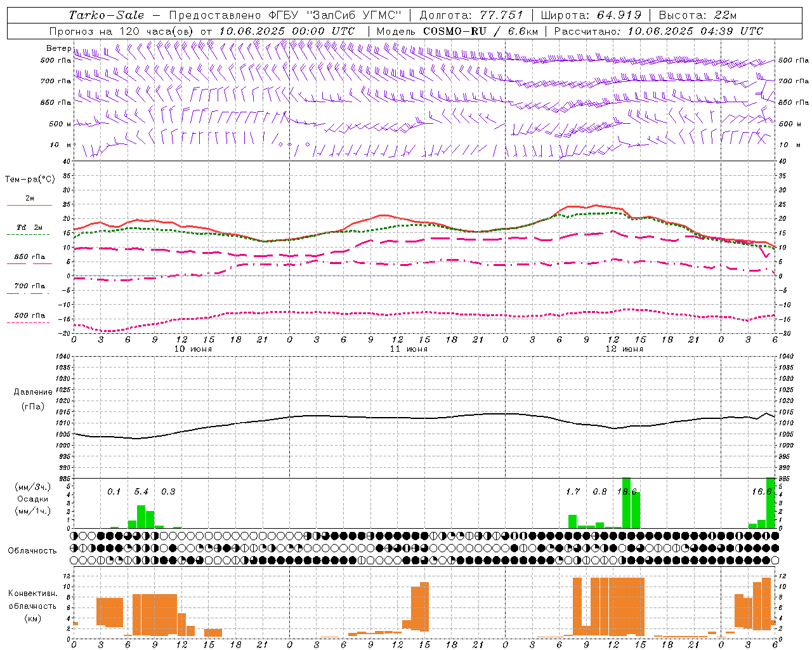The height and width of the screenshot is (650, 812).
Task: Click the Tarko-Sale station title
Action: tap(106, 15)
